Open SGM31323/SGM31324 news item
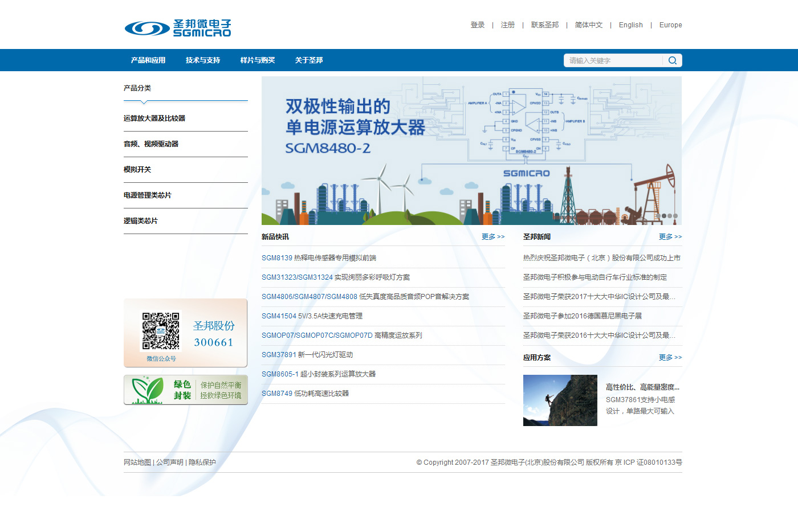The image size is (798, 532). coord(336,277)
